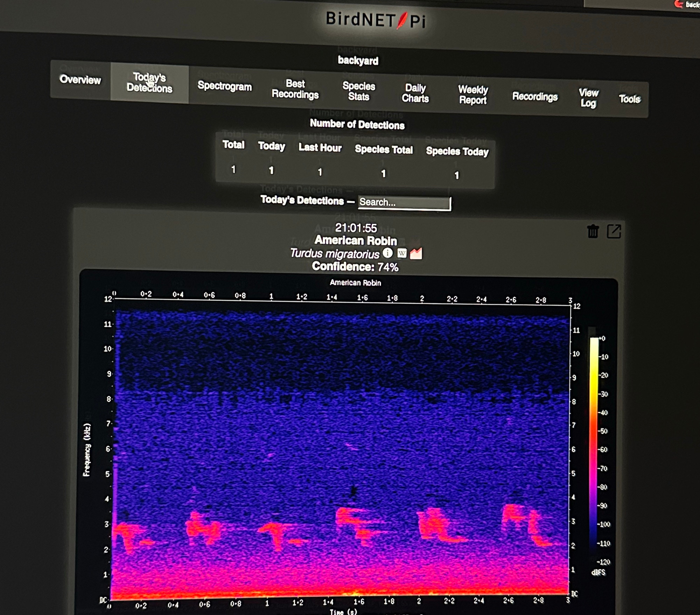Open the Wikipedia icon for American Robin
The width and height of the screenshot is (700, 615).
[402, 253]
